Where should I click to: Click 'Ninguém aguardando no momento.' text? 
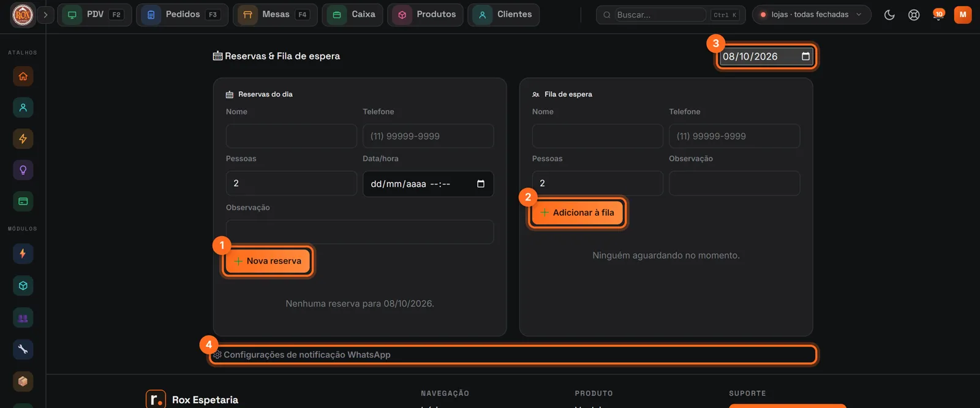[666, 255]
